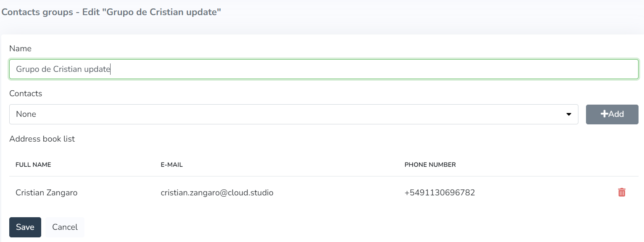Click the Address book list label
This screenshot has width=644, height=242.
42,139
